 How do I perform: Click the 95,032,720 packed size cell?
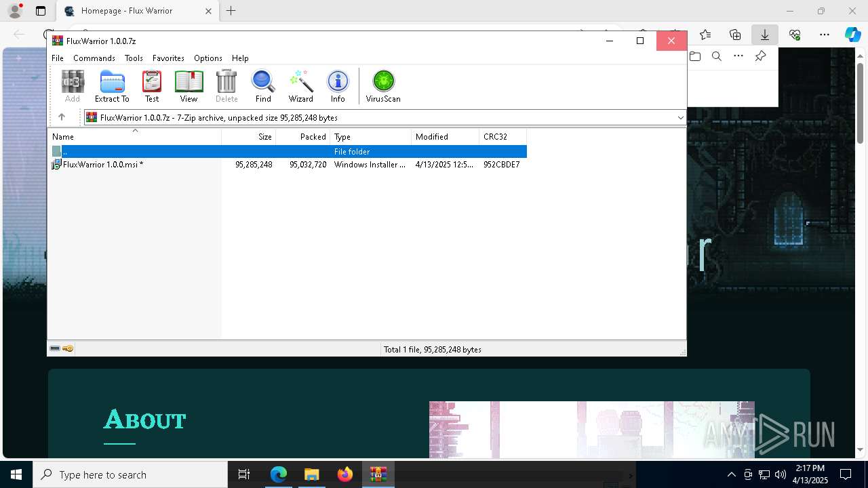pyautogui.click(x=308, y=165)
